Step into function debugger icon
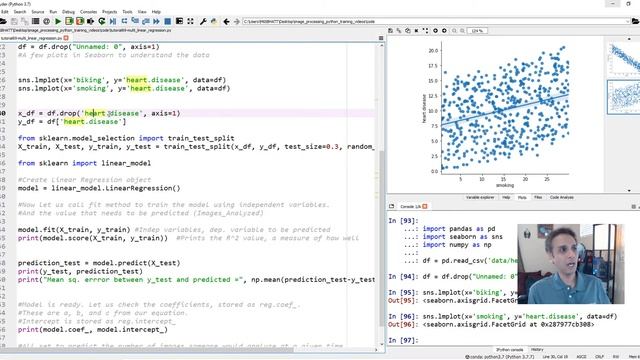The width and height of the screenshot is (640, 360). coord(135,20)
